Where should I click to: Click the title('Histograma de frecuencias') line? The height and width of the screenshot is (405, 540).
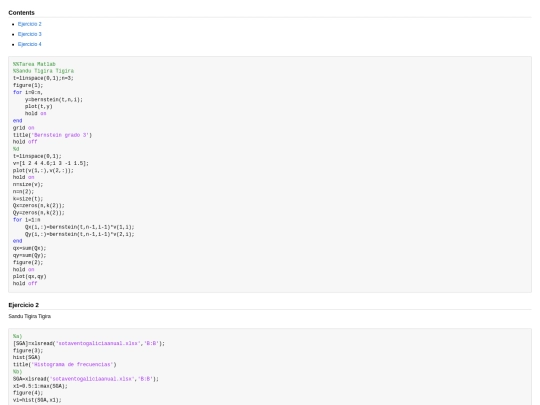tap(64, 364)
